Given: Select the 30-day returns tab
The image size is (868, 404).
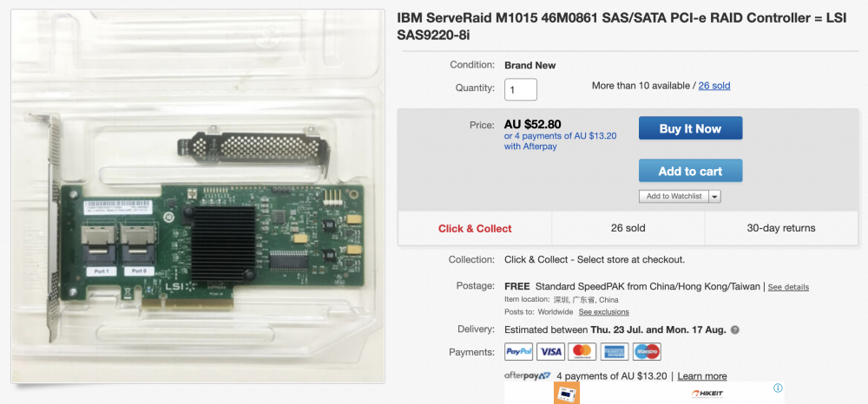Looking at the screenshot, I should (x=781, y=228).
